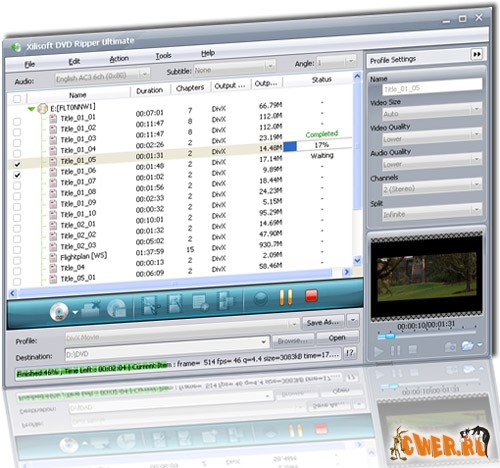Take a snapshot with the camera icon
This screenshot has width=500, height=468.
(450, 347)
